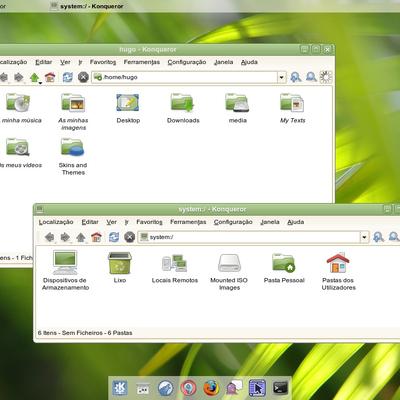Zoom in using hugo window magnifier icon

tap(295, 77)
